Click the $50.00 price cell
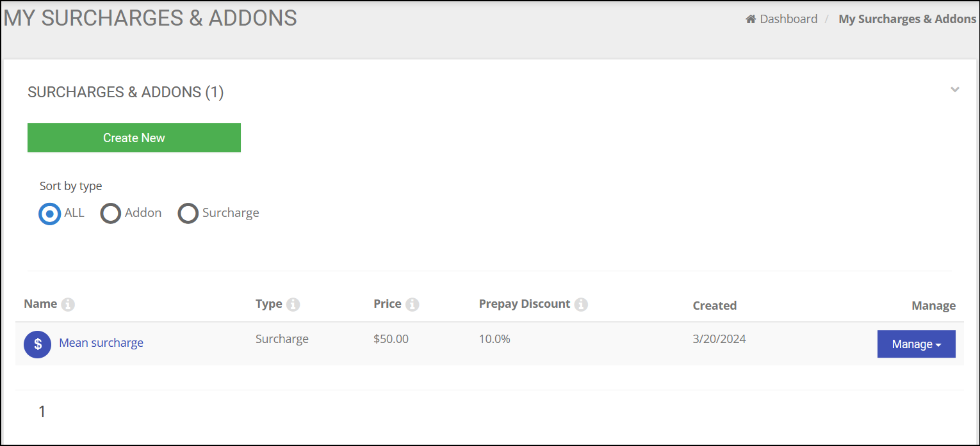The image size is (980, 446). coord(391,339)
